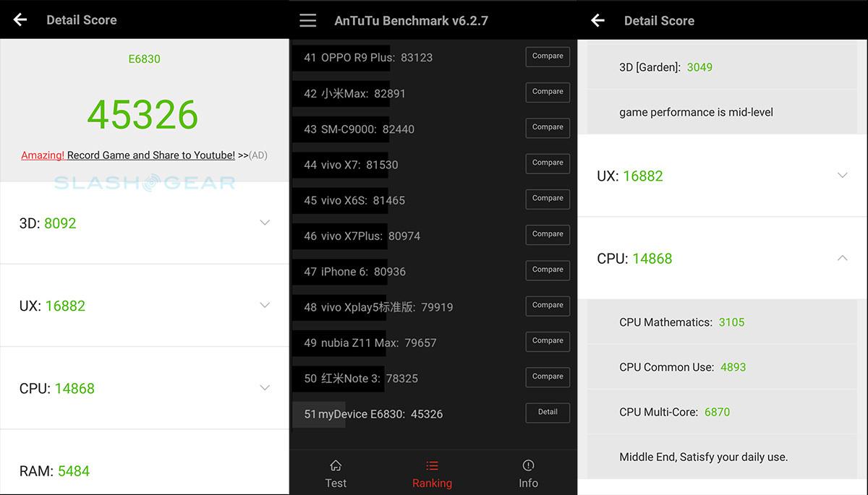Screen dimensions: 868x495
Task: Compare with 小米Max
Action: (x=548, y=92)
